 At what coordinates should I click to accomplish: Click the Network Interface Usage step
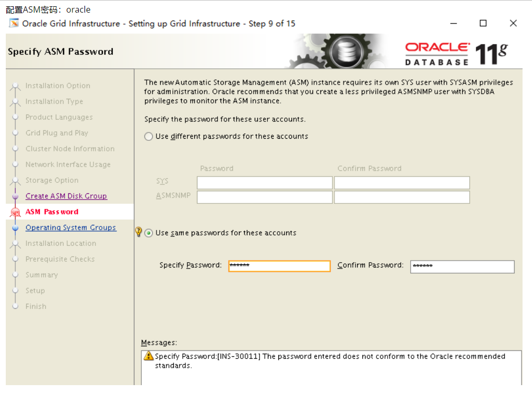(x=68, y=164)
